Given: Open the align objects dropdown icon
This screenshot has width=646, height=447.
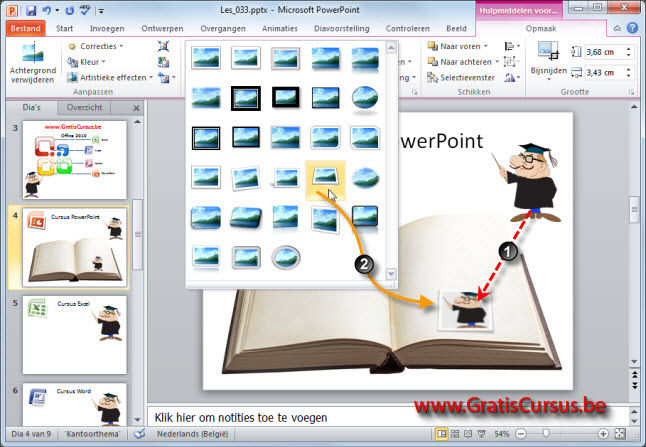Looking at the screenshot, I should 512,46.
